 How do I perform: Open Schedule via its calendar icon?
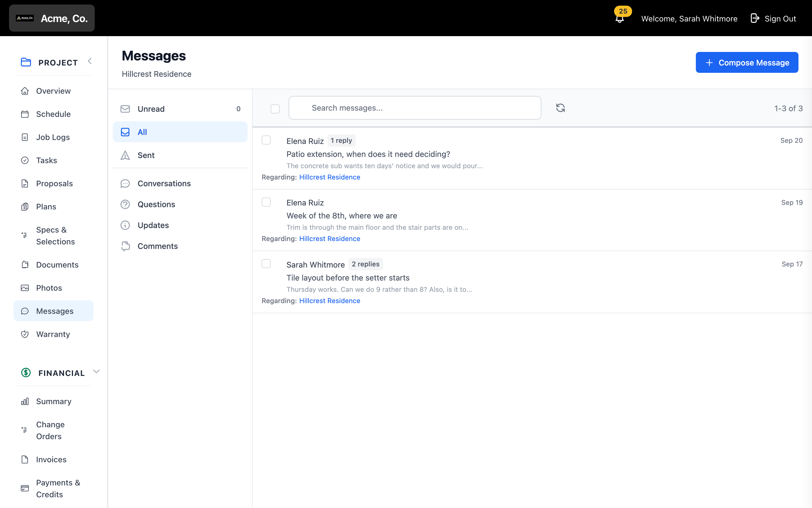(25, 114)
